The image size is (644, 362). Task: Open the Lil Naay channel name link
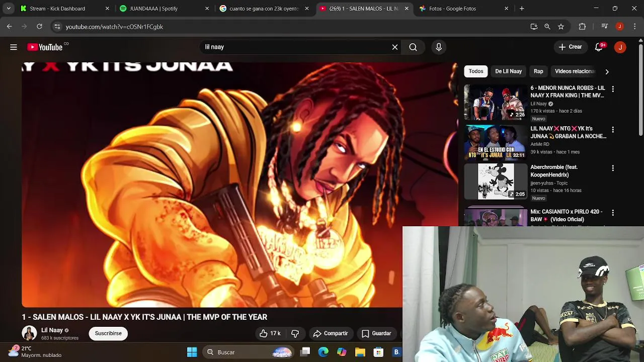pyautogui.click(x=52, y=330)
